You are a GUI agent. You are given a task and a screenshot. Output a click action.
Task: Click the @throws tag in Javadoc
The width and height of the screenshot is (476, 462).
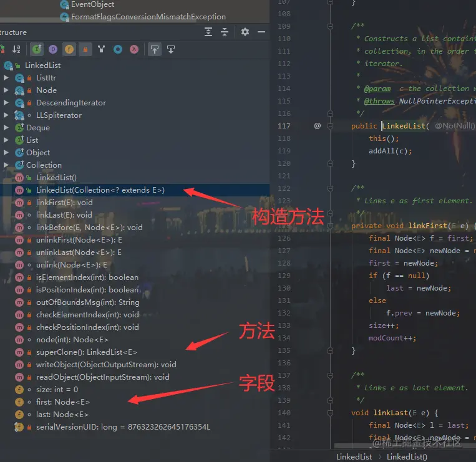pyautogui.click(x=379, y=101)
